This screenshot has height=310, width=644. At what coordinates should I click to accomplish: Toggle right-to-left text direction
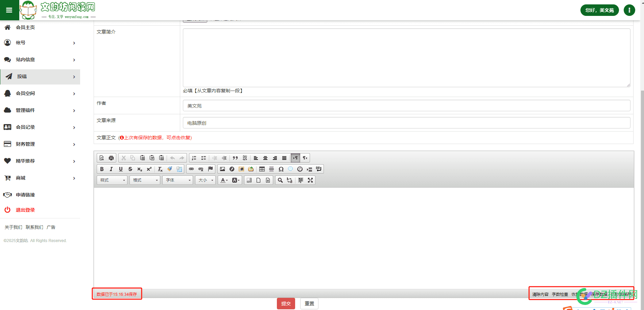point(305,158)
